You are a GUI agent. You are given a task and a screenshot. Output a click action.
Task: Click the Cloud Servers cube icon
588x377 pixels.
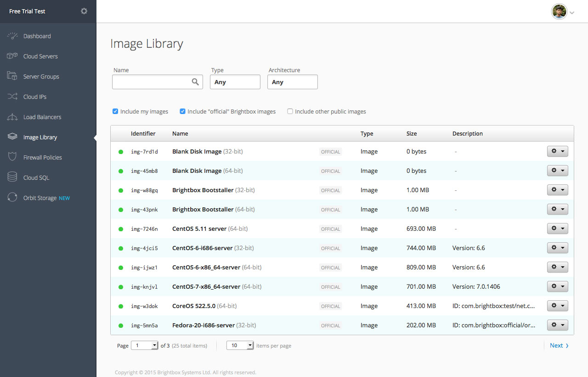click(12, 56)
